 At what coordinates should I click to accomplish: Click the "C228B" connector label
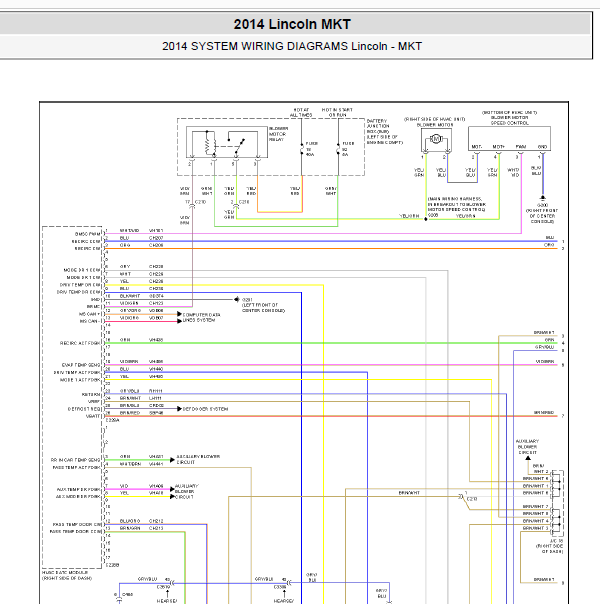(112, 565)
